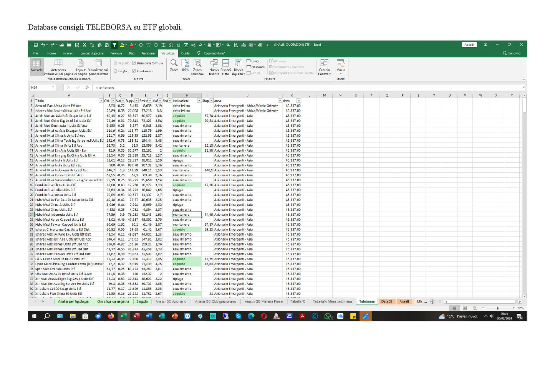555x392 pixels.
Task: Click the Accedi sign-in button
Action: [x=469, y=45]
